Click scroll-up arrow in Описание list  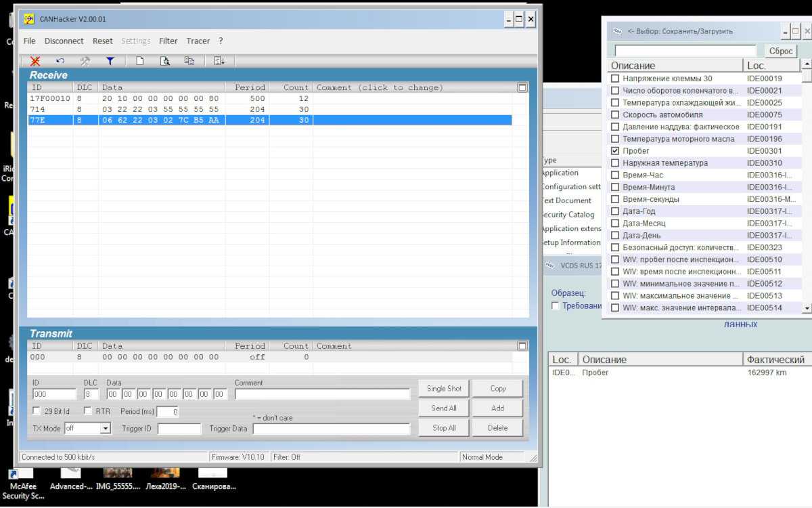point(806,65)
